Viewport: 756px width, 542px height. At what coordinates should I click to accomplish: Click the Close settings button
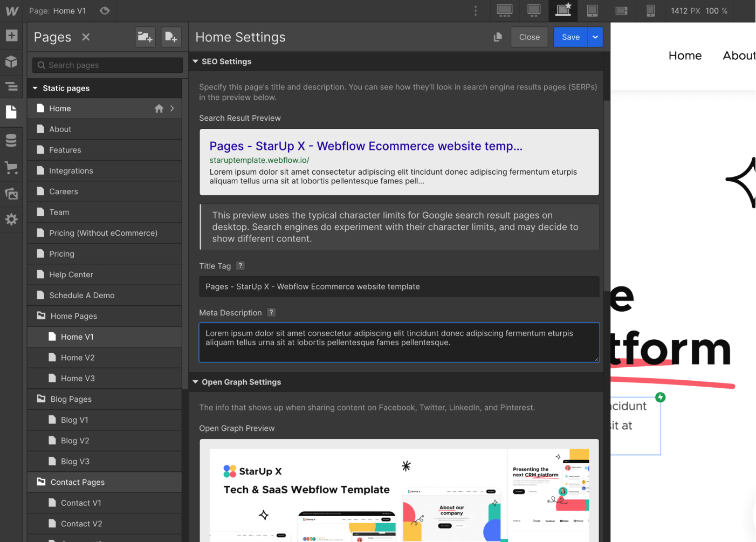point(530,37)
